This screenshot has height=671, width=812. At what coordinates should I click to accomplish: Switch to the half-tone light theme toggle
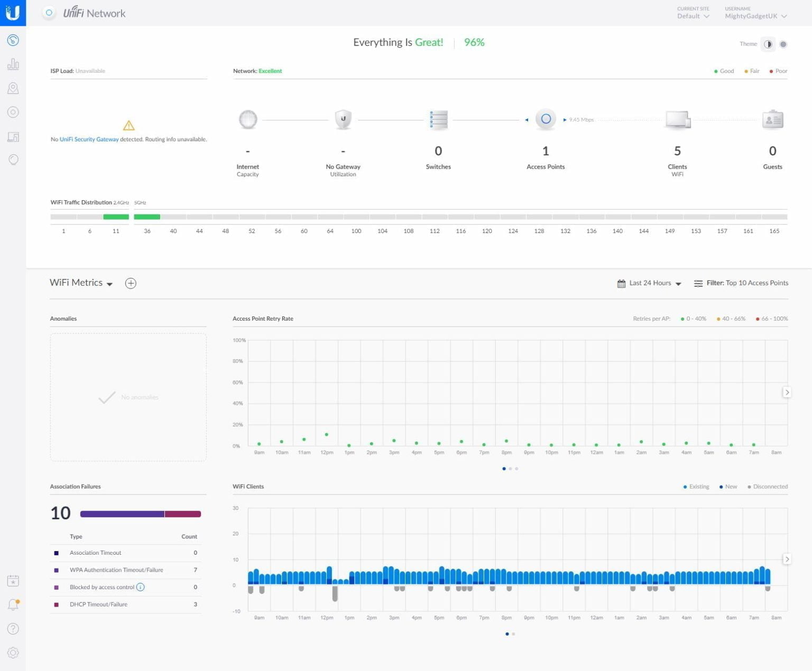click(x=768, y=44)
